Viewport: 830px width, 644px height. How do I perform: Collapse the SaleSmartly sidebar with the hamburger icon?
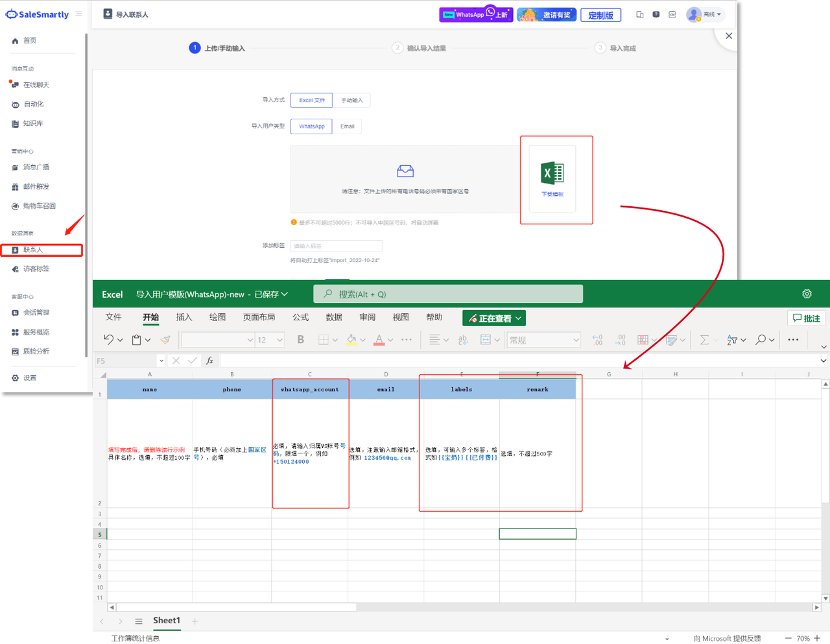pos(78,14)
